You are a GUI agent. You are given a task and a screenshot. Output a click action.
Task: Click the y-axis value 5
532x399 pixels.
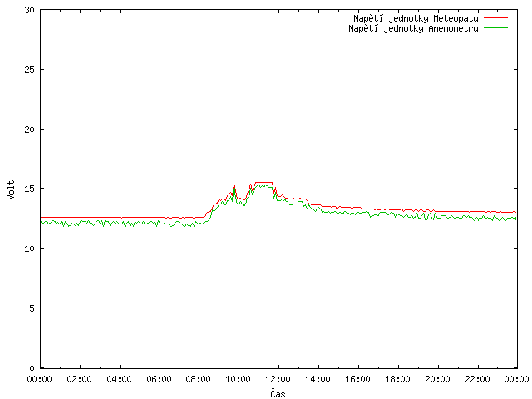32,308
